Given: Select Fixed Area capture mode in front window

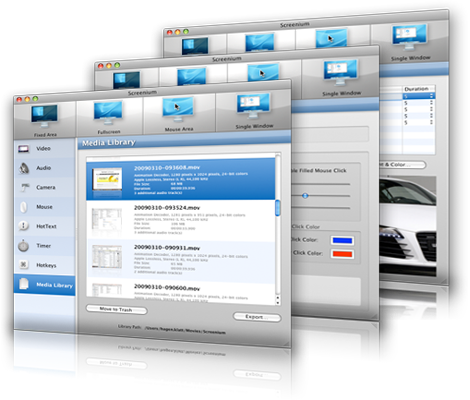Looking at the screenshot, I should tap(45, 120).
